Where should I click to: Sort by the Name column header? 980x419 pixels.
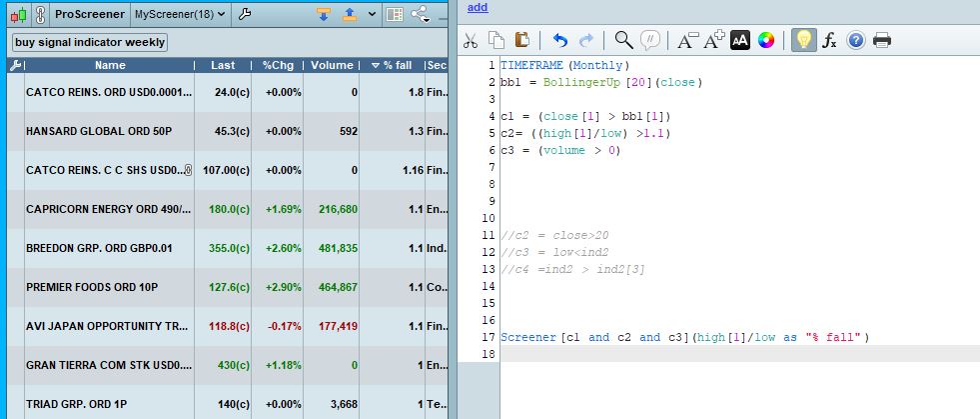click(110, 65)
